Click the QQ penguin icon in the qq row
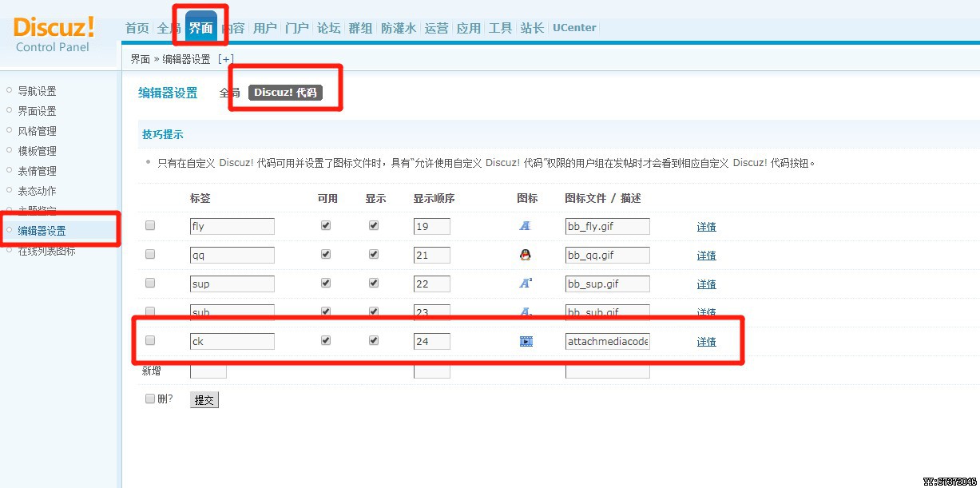980x488 pixels. click(526, 255)
